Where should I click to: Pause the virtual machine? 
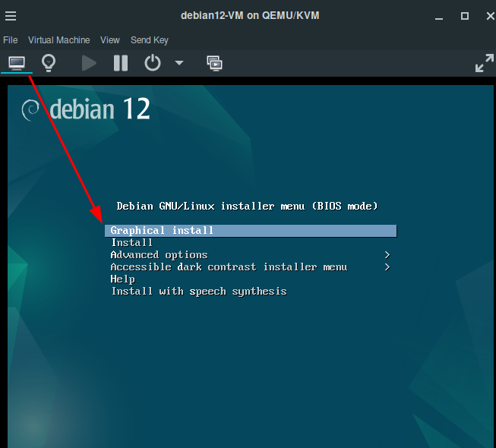coord(121,63)
